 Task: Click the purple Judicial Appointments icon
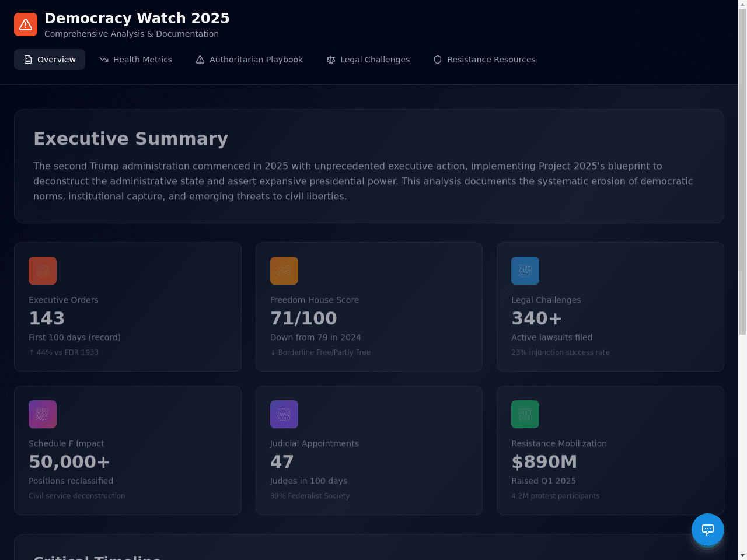click(284, 414)
